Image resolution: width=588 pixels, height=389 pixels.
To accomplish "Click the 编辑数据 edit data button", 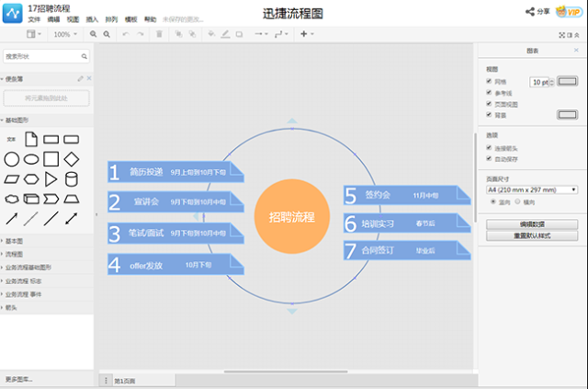I will [x=532, y=224].
